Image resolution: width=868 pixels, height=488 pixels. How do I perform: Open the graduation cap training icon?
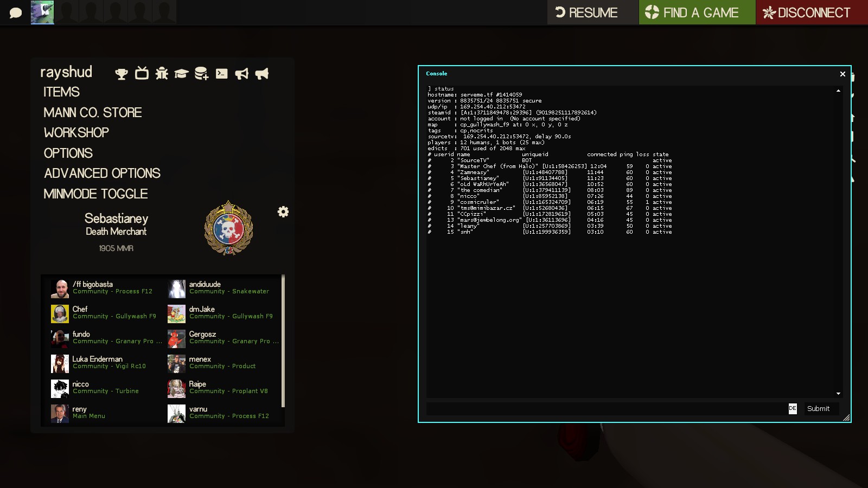(x=181, y=74)
